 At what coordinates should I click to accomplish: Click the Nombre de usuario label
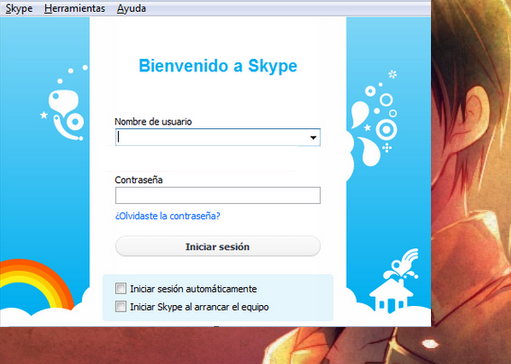tap(153, 122)
